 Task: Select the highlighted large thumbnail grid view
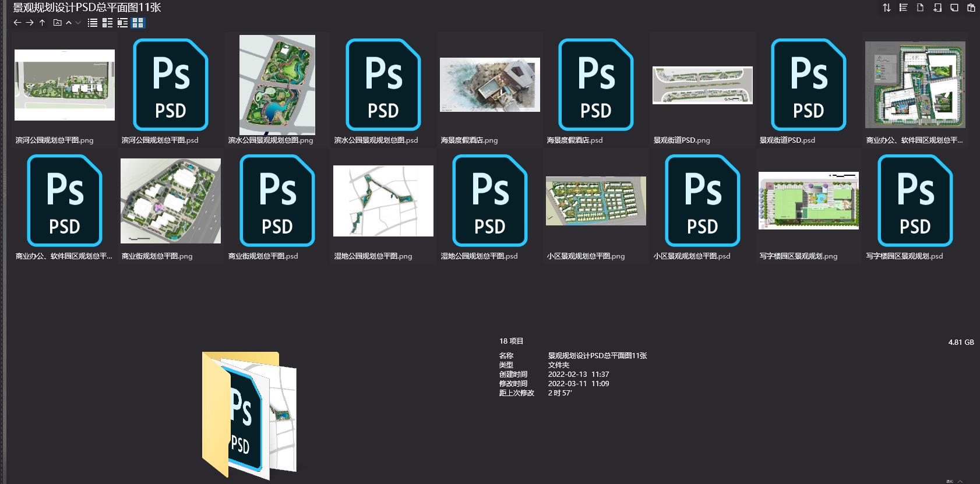[x=138, y=23]
